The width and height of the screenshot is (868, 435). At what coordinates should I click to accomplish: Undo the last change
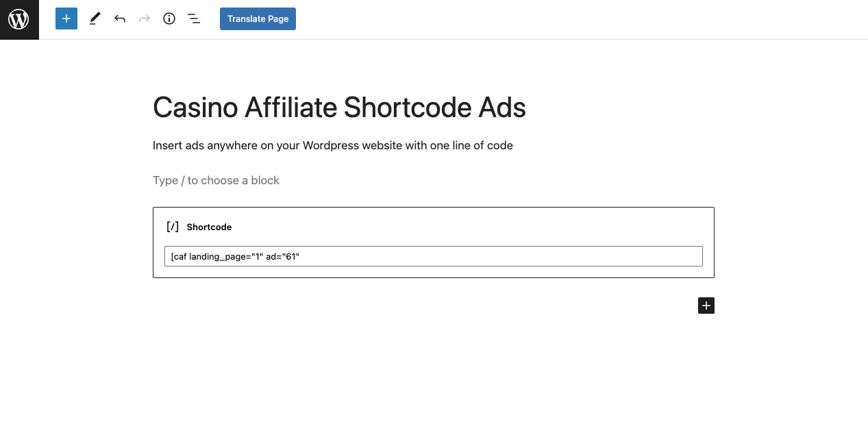[120, 18]
